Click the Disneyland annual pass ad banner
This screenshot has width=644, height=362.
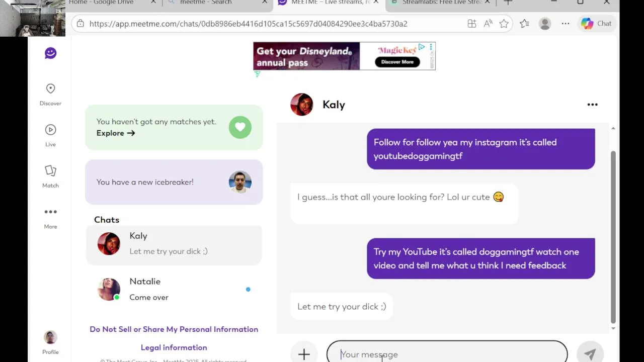coord(344,56)
